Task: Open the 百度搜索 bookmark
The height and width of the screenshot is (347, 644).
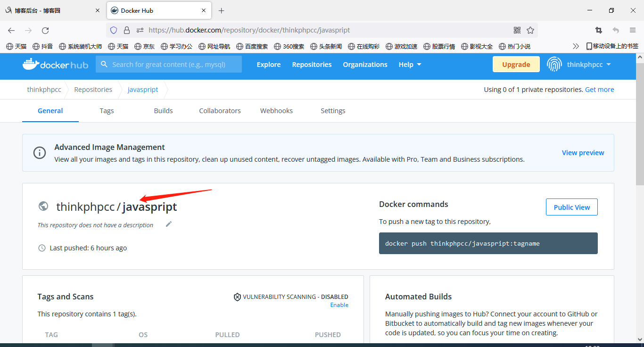Action: click(x=252, y=46)
